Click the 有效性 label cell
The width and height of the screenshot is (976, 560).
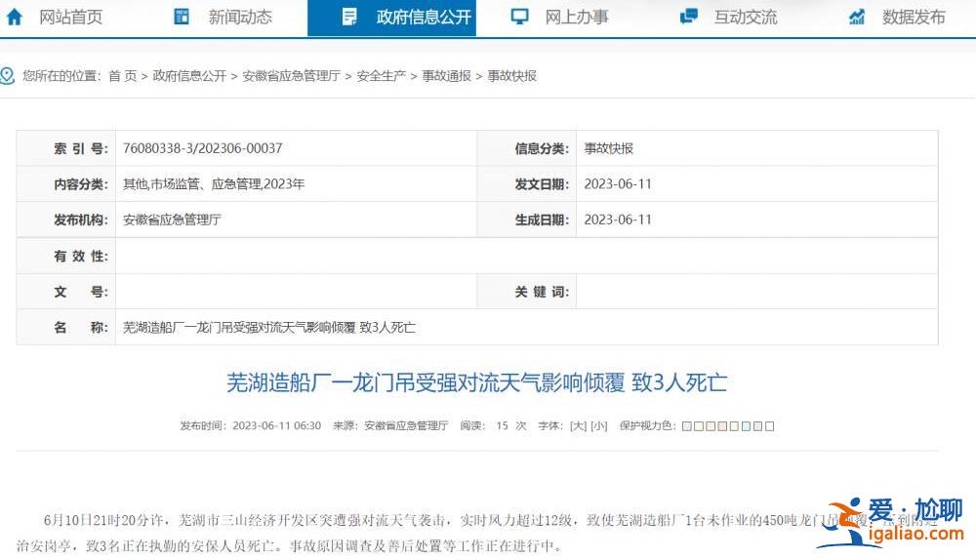66,256
